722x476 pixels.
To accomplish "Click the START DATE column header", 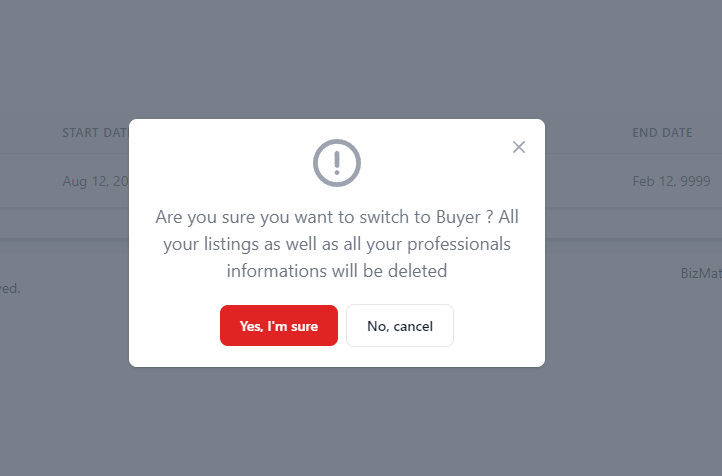I will point(96,133).
